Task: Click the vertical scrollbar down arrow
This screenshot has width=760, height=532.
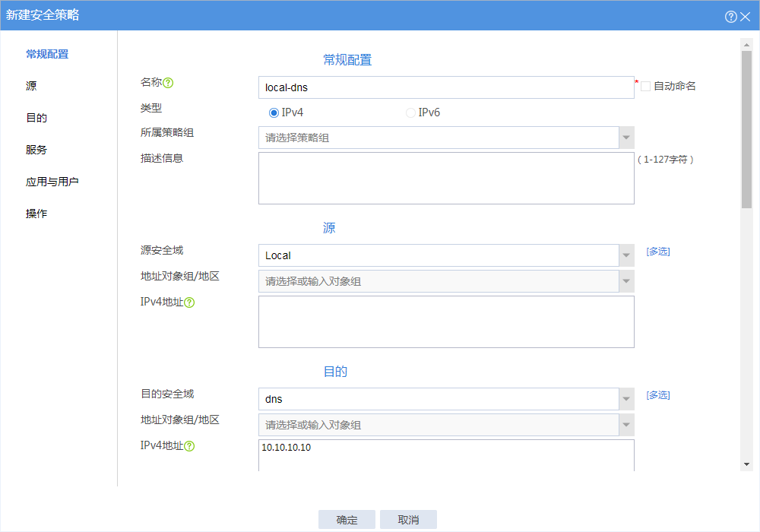Action: 746,464
